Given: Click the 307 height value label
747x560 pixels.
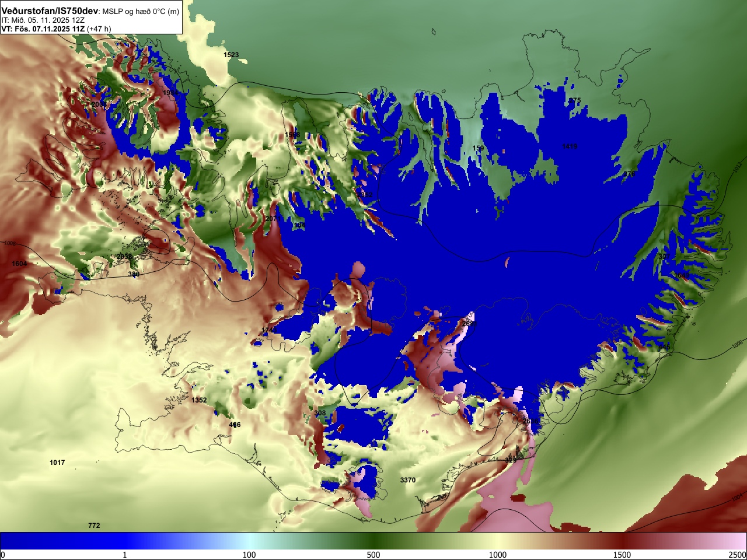Looking at the screenshot, I should click(x=664, y=257).
